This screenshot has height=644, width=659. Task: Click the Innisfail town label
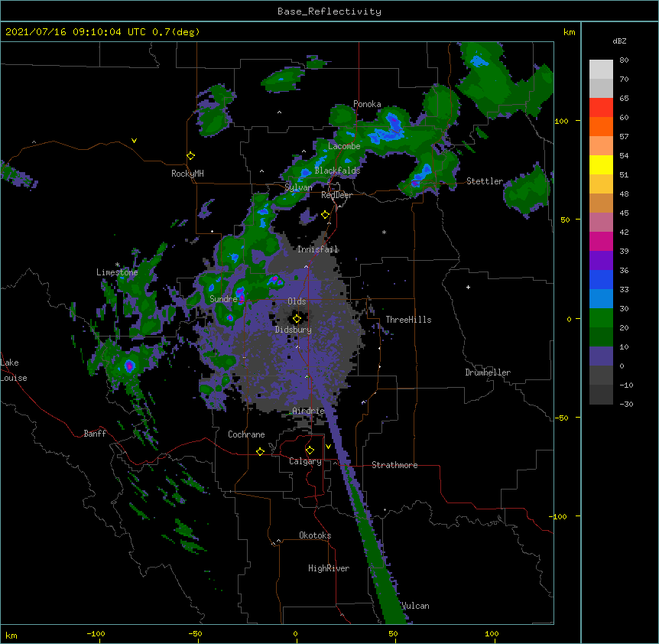click(x=317, y=249)
